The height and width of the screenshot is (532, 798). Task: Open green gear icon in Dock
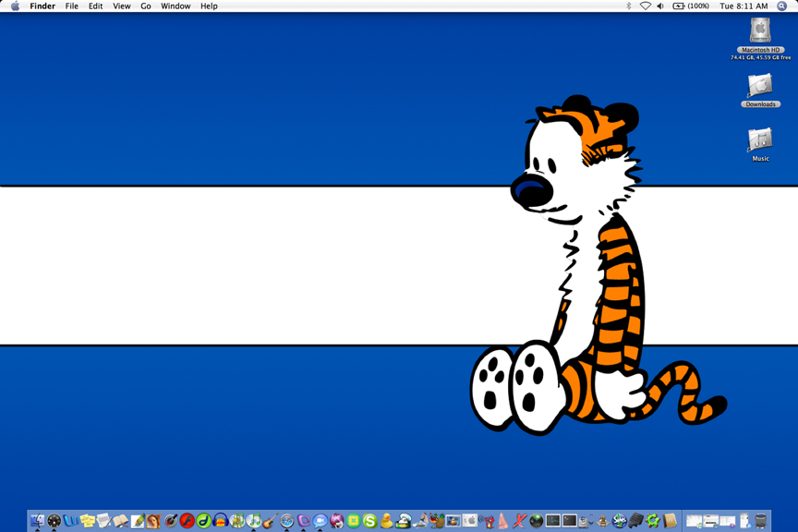[652, 521]
